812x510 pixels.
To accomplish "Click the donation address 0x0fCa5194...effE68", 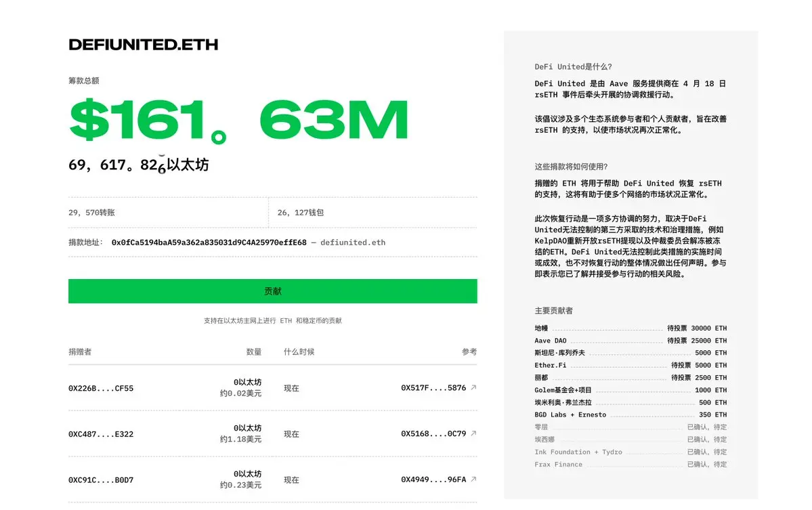I will pos(209,242).
